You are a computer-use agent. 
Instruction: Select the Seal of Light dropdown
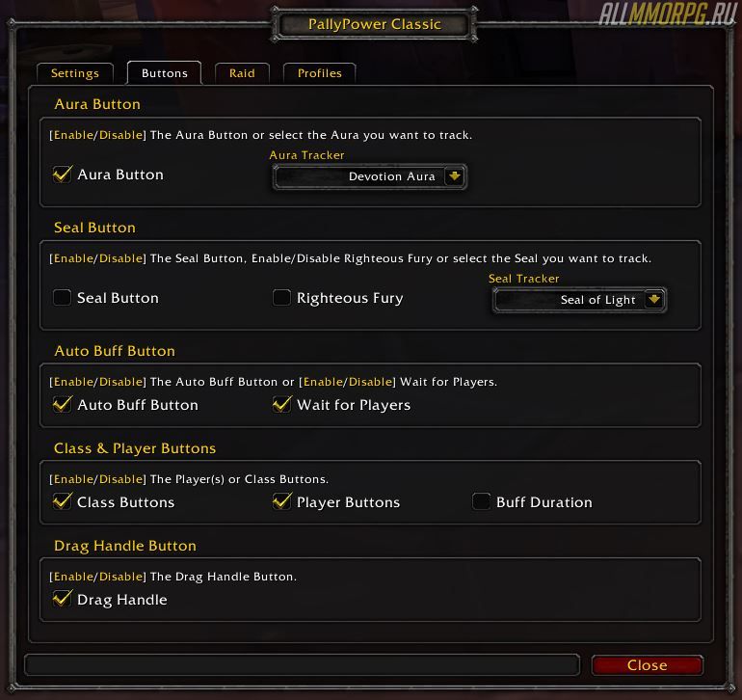[580, 300]
